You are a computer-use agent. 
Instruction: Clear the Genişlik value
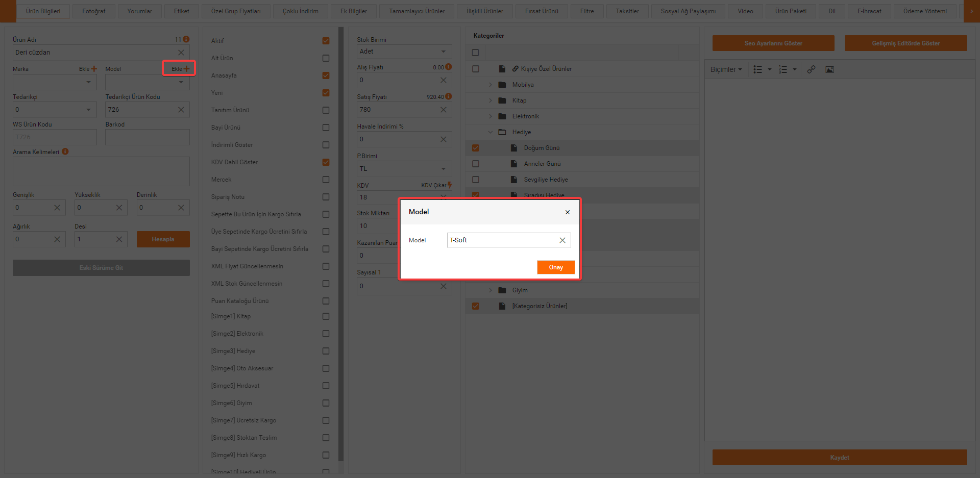(x=57, y=208)
